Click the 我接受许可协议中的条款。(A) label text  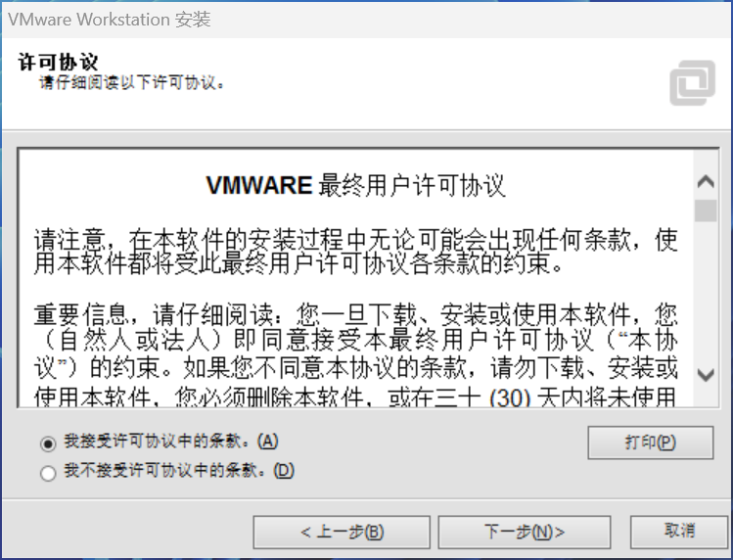(x=171, y=442)
